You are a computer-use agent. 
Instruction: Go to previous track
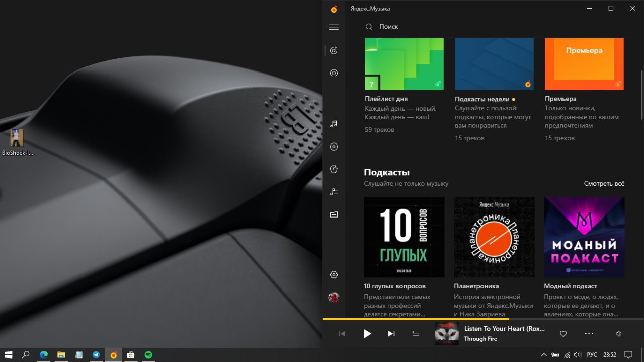click(x=342, y=333)
